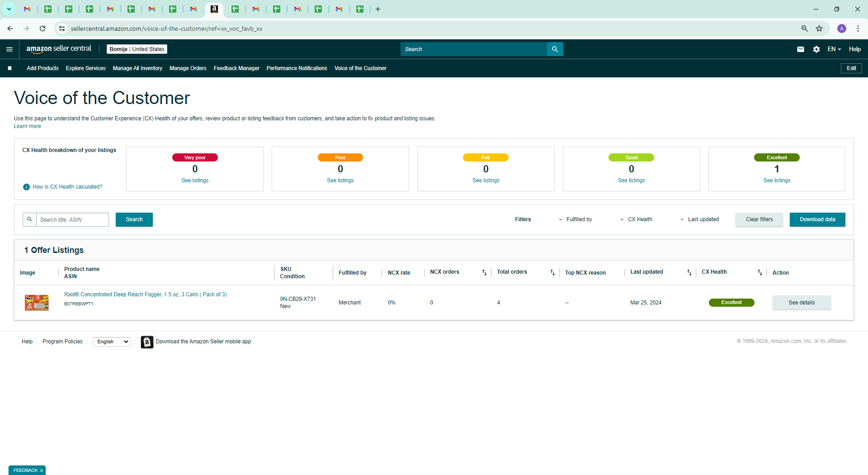Expand the CX Health filter

coord(636,219)
